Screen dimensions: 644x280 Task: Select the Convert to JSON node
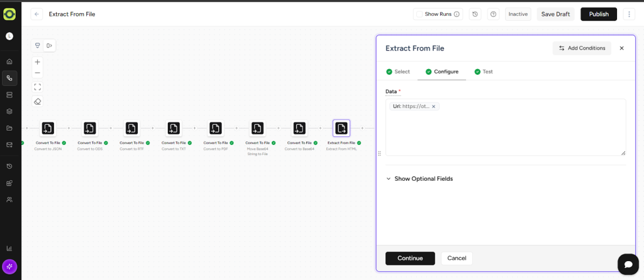click(48, 128)
